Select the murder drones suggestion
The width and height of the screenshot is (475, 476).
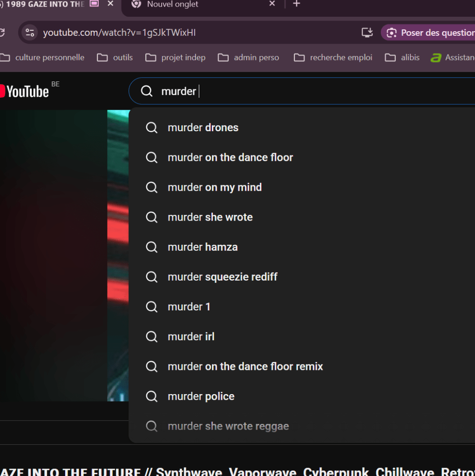[203, 127]
